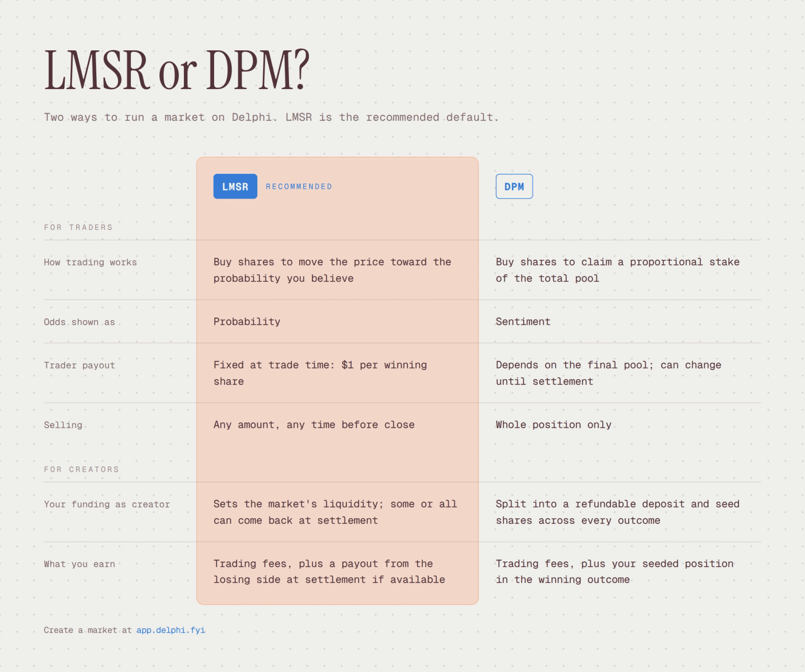
Task: Click the RECOMMENDED label next to LMSR
Action: tap(299, 187)
